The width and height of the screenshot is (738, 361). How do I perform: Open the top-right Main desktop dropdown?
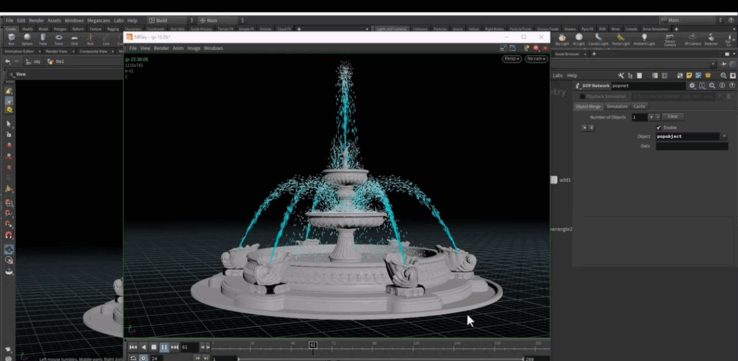pyautogui.click(x=691, y=21)
